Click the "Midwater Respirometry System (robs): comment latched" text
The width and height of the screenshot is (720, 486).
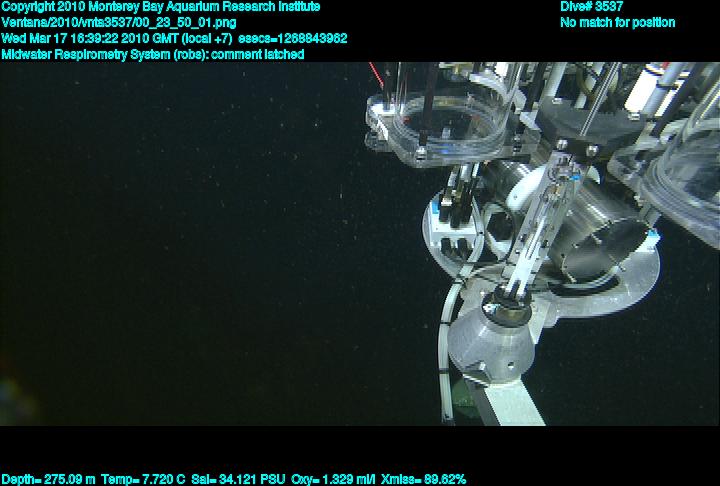(153, 55)
